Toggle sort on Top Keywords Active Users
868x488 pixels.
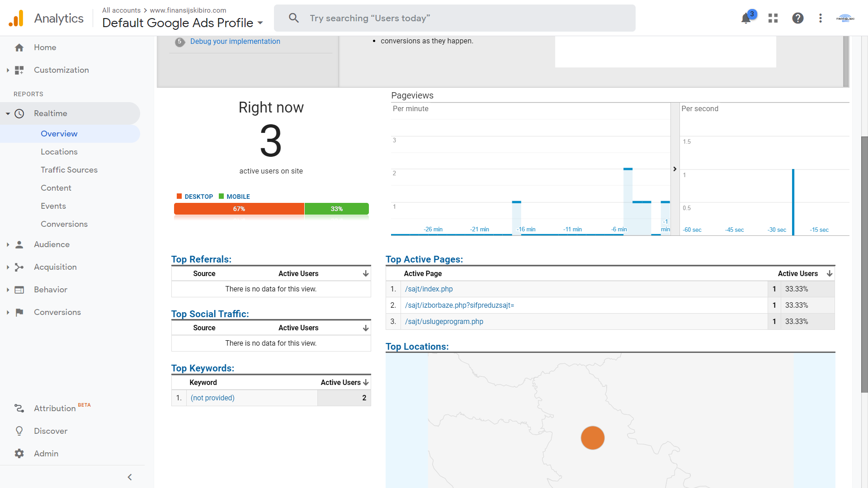tap(366, 382)
